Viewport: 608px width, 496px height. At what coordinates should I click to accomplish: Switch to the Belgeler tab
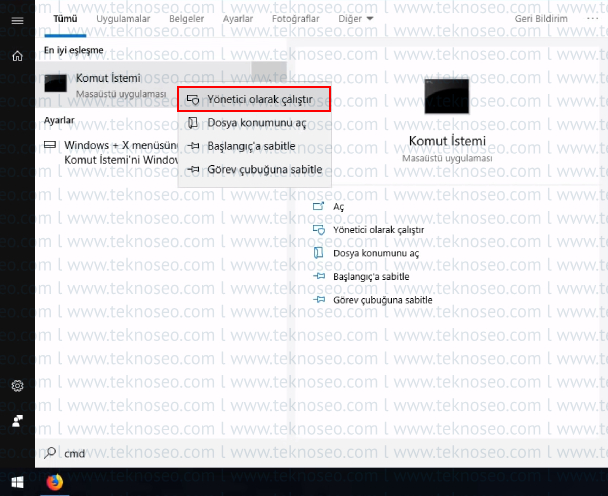[x=187, y=19]
